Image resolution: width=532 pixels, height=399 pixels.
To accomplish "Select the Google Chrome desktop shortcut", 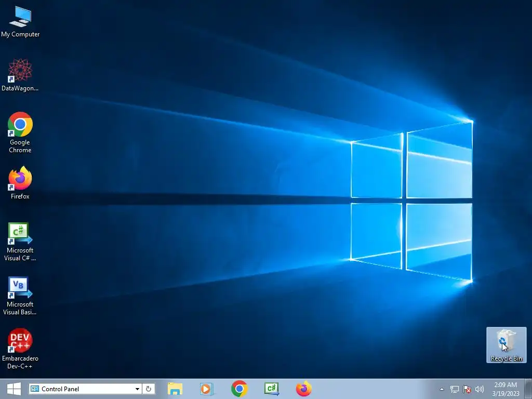I will click(20, 132).
